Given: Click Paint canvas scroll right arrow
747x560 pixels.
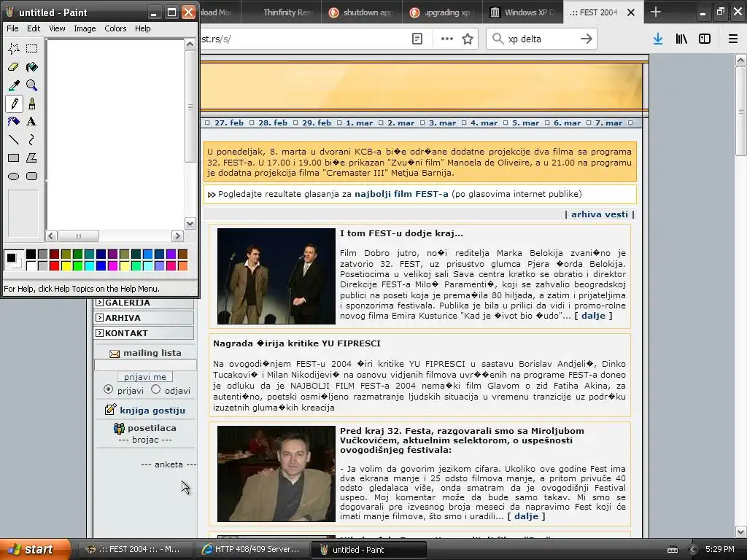Looking at the screenshot, I should click(177, 236).
